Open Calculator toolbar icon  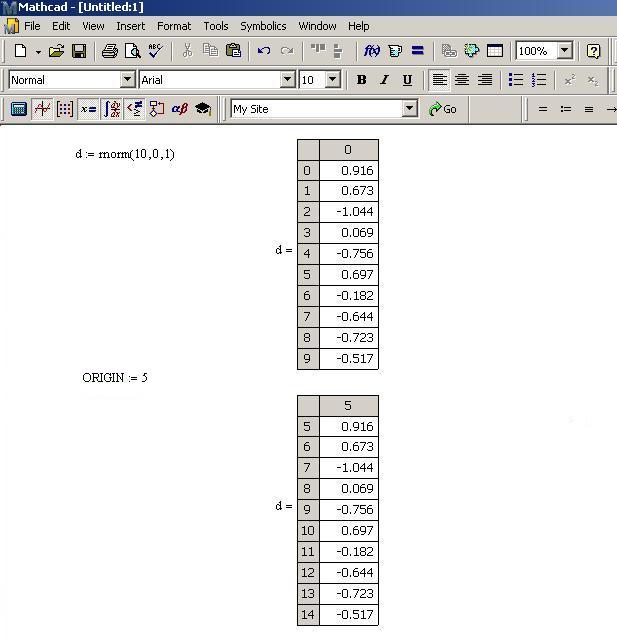(x=19, y=109)
